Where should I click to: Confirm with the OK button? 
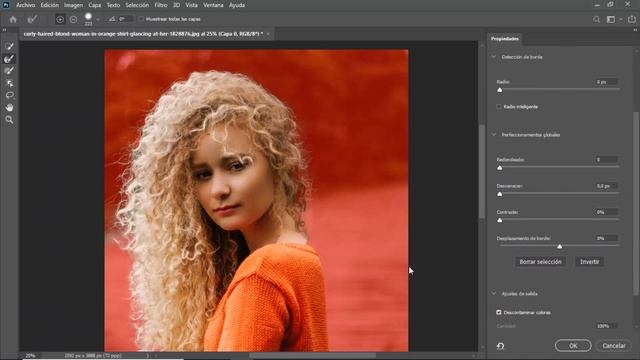point(573,346)
